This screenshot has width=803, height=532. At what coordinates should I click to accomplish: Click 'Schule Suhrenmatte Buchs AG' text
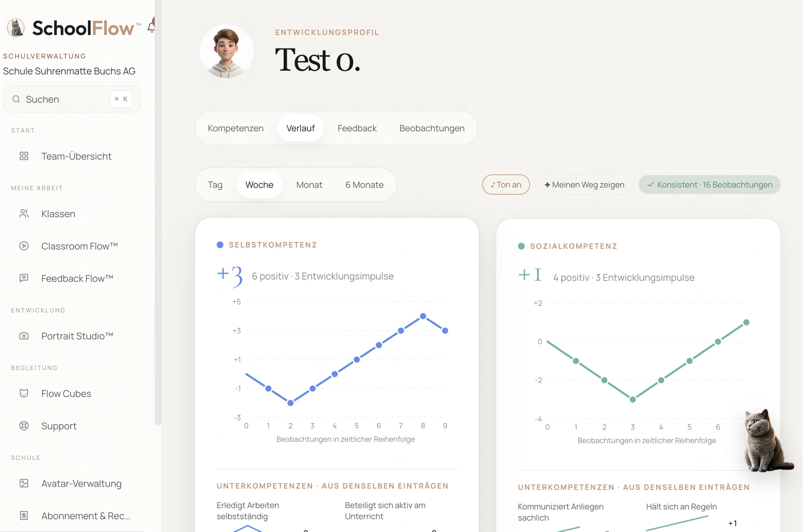click(x=69, y=71)
